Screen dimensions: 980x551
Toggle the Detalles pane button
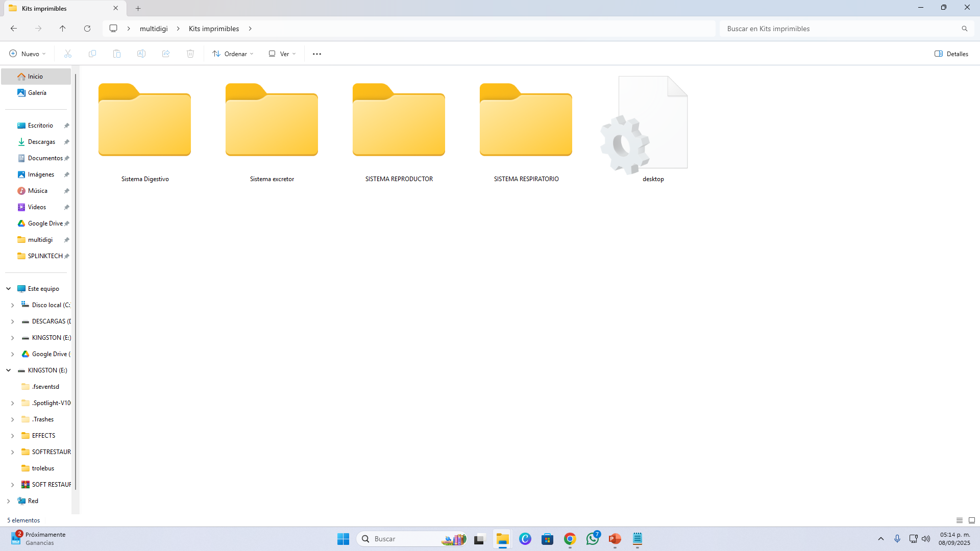coord(951,54)
